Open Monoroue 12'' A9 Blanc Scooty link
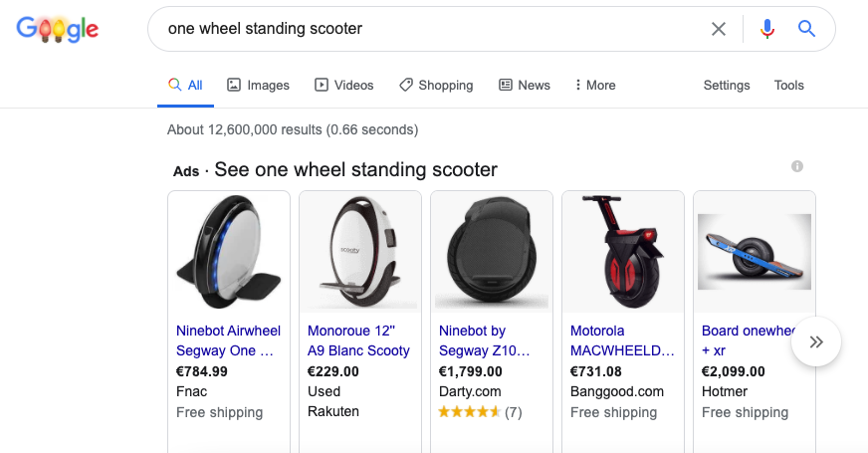Screen dimensions: 868x453 click(x=358, y=340)
